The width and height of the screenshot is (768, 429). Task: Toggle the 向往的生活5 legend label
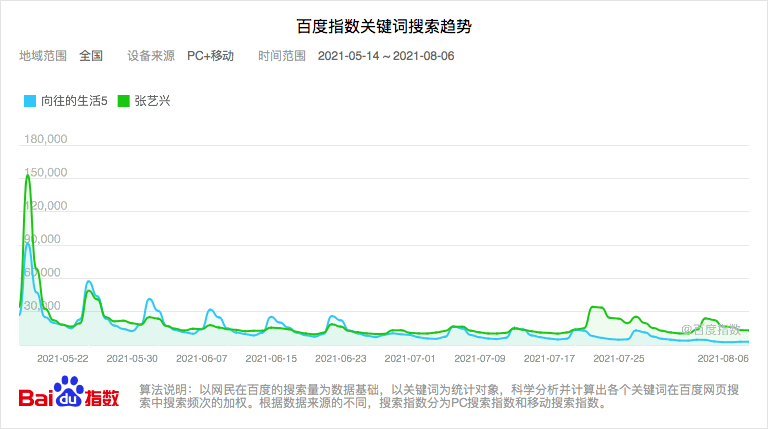pyautogui.click(x=74, y=101)
